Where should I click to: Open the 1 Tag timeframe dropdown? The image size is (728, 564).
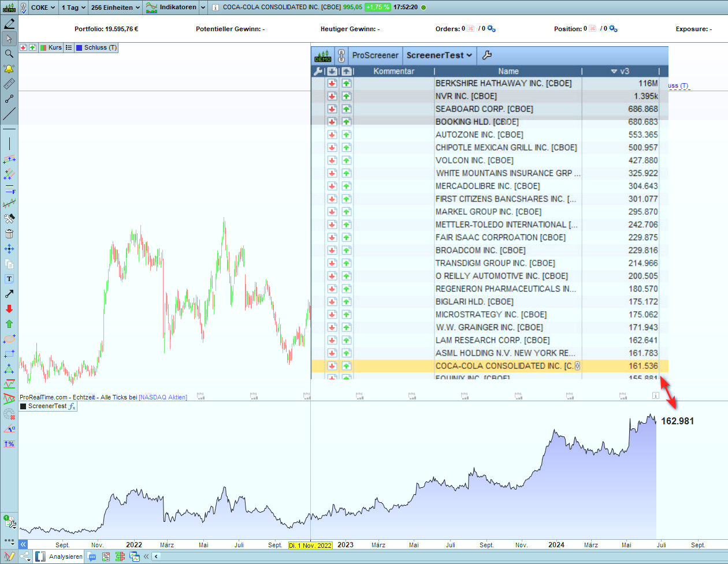[x=73, y=8]
